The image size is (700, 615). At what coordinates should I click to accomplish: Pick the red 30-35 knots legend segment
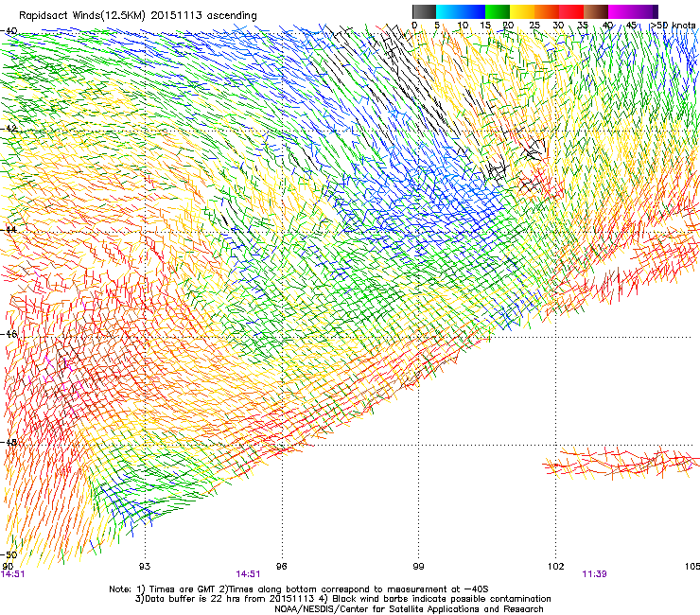click(571, 11)
